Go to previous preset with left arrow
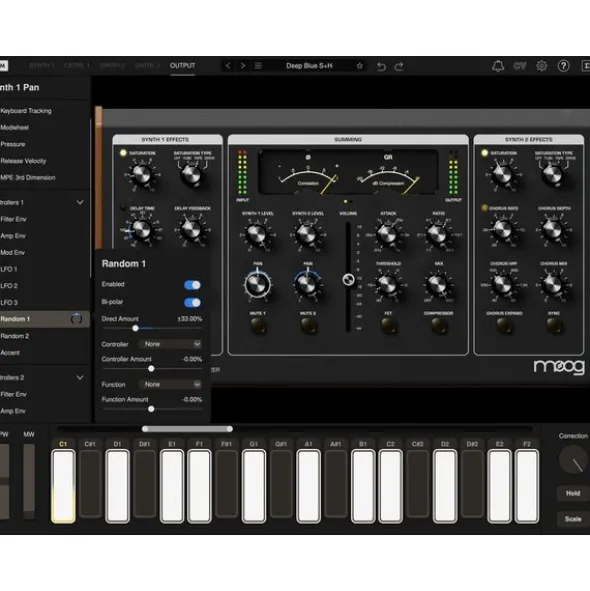 (x=228, y=66)
